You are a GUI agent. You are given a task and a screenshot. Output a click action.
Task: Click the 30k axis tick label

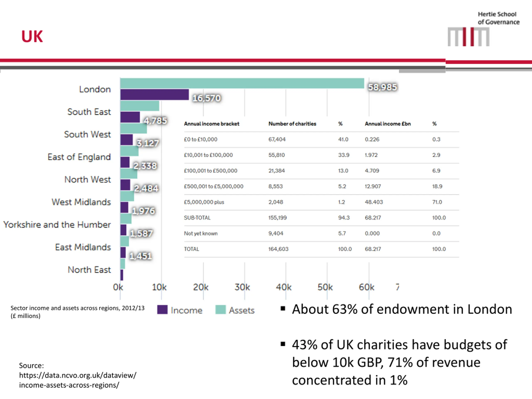(x=242, y=287)
